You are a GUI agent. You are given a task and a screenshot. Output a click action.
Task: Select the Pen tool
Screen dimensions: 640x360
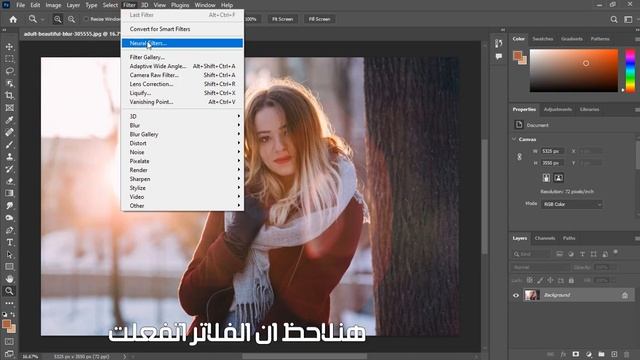(x=9, y=230)
